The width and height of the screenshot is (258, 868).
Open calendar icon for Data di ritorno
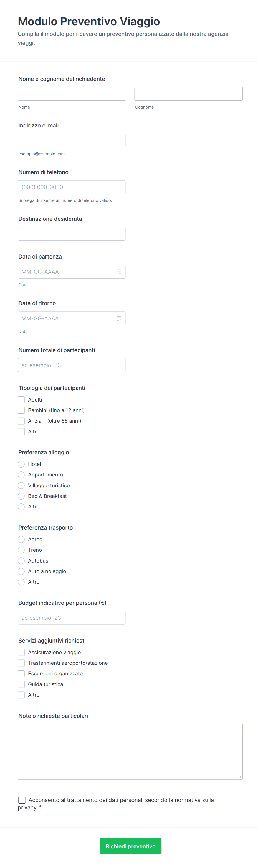tap(119, 318)
